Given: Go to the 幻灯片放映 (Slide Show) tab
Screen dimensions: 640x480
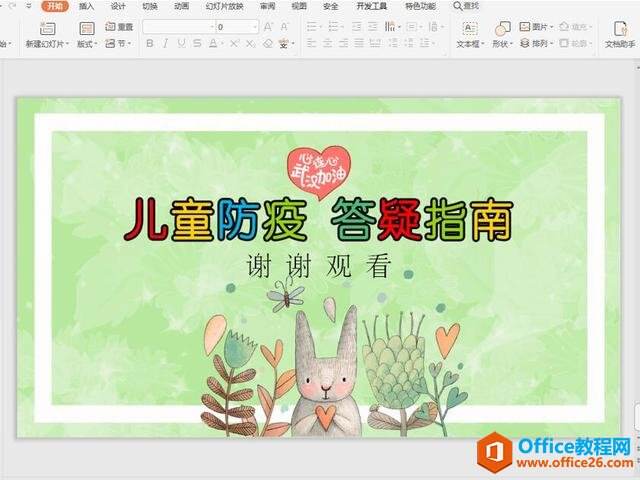Looking at the screenshot, I should [224, 6].
